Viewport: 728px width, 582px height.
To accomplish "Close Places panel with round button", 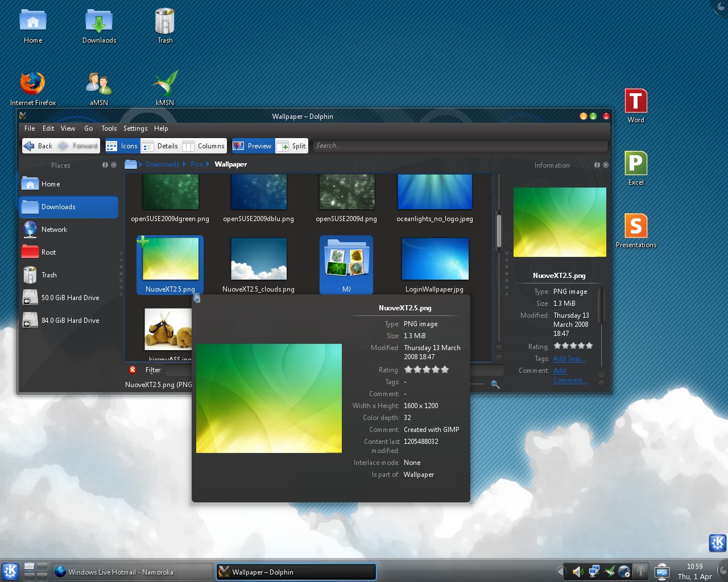I will [x=114, y=165].
